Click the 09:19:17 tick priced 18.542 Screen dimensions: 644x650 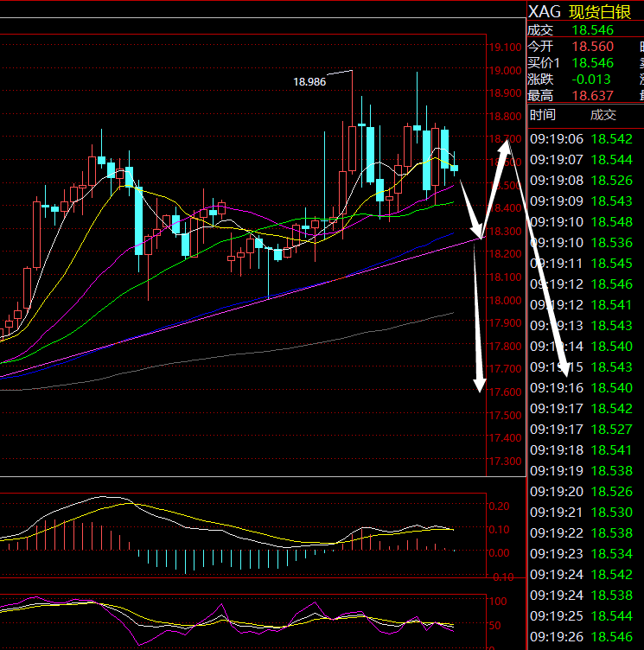[x=582, y=408]
